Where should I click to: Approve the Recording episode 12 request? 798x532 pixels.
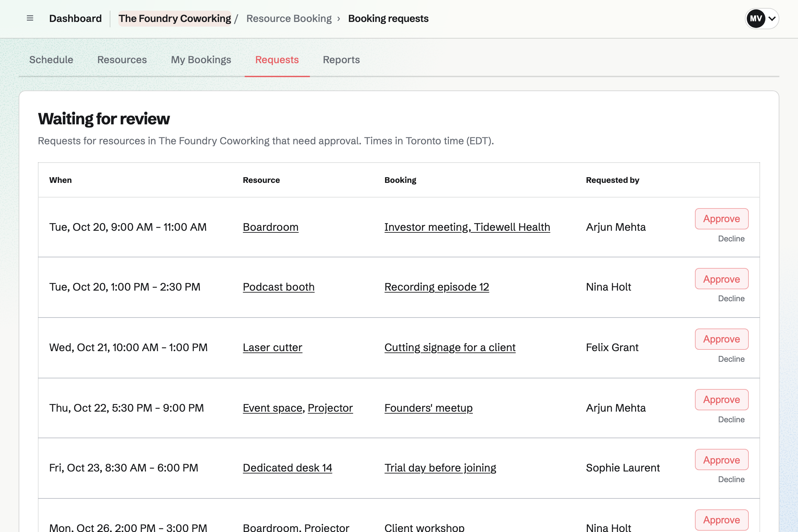pyautogui.click(x=722, y=279)
